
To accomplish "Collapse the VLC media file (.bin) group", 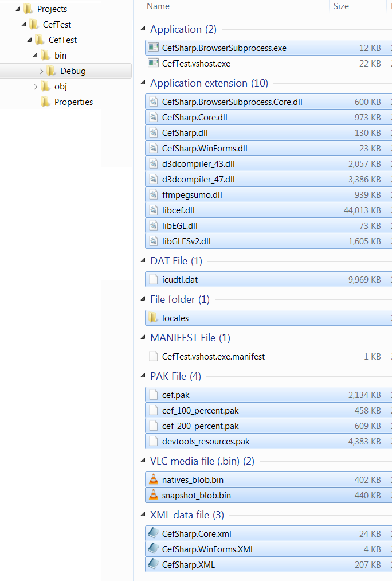I will pos(143,461).
